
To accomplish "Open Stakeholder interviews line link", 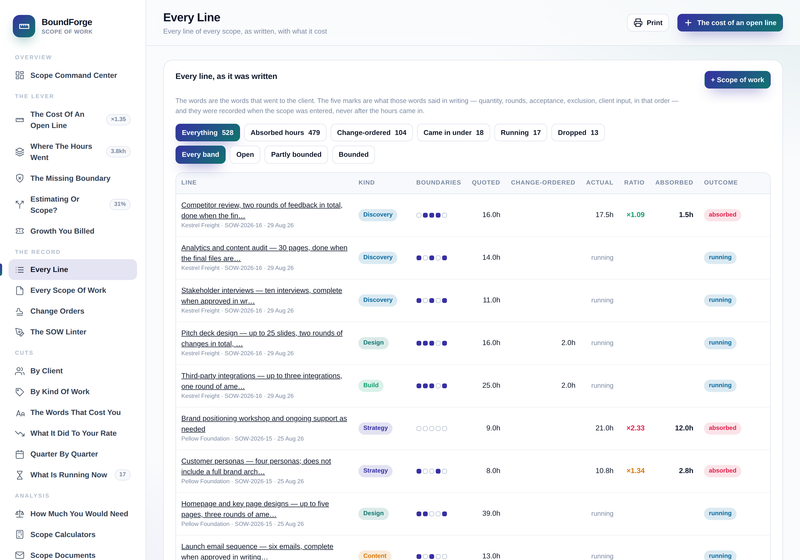I will pos(261,296).
